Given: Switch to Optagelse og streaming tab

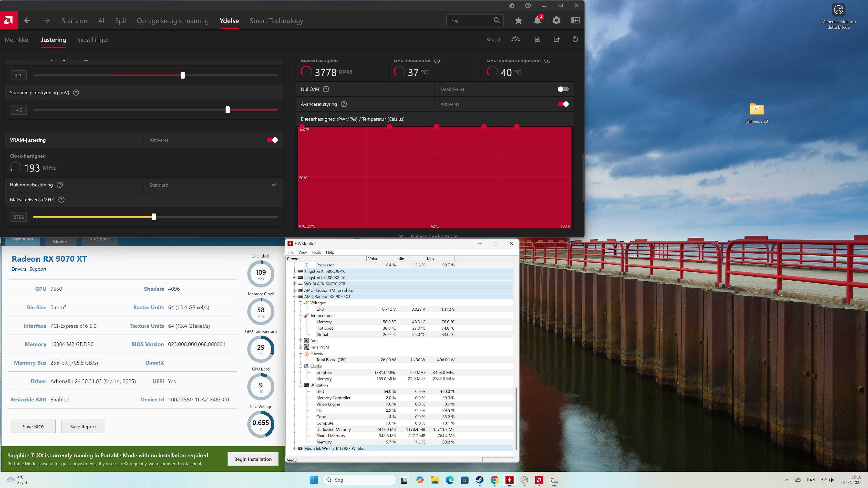Looking at the screenshot, I should coord(173,20).
